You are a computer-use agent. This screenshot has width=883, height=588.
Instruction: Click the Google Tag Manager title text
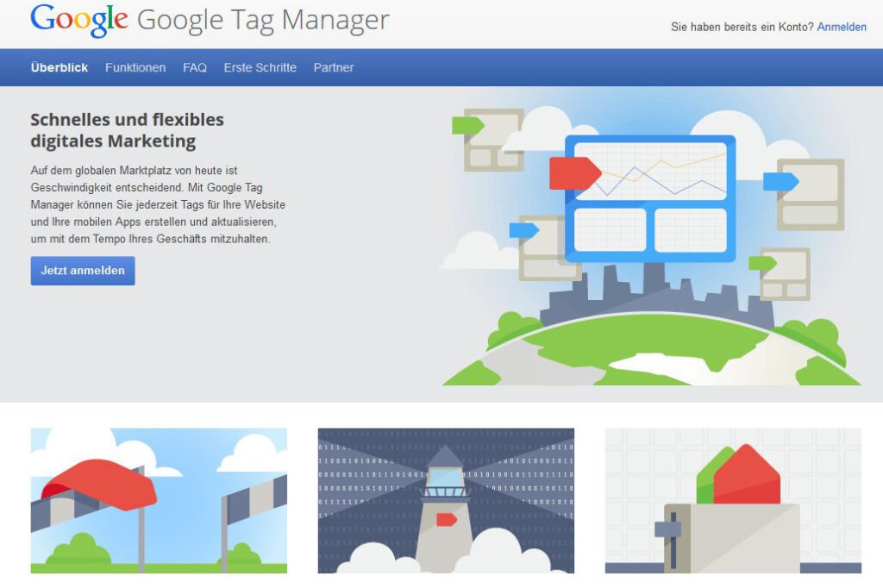263,20
